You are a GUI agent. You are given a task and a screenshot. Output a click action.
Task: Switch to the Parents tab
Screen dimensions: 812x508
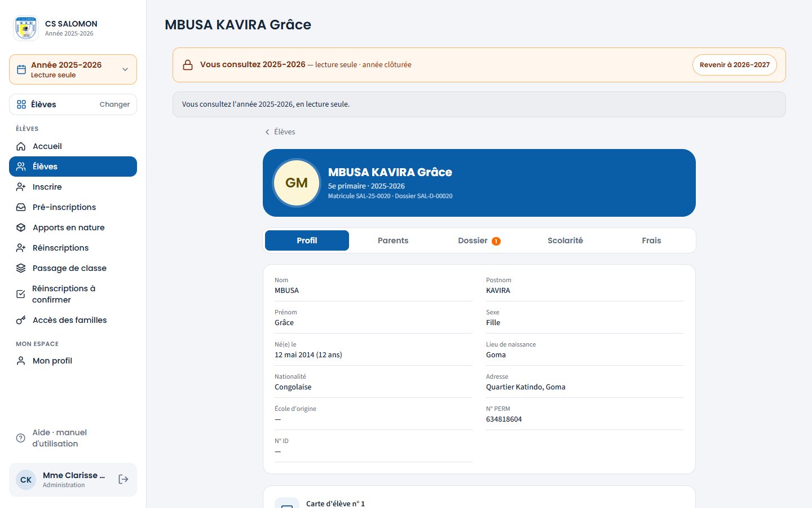[393, 240]
